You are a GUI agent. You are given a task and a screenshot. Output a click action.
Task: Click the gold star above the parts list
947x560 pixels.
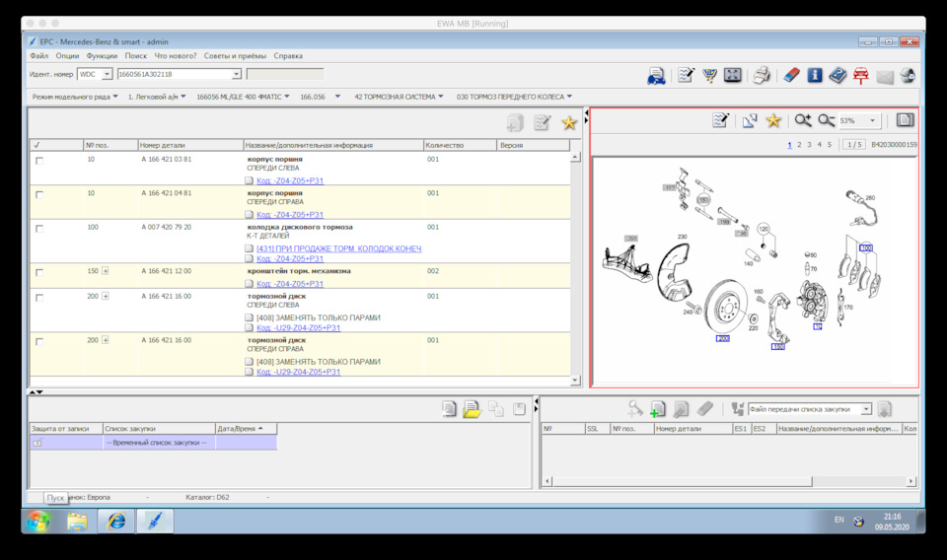569,123
